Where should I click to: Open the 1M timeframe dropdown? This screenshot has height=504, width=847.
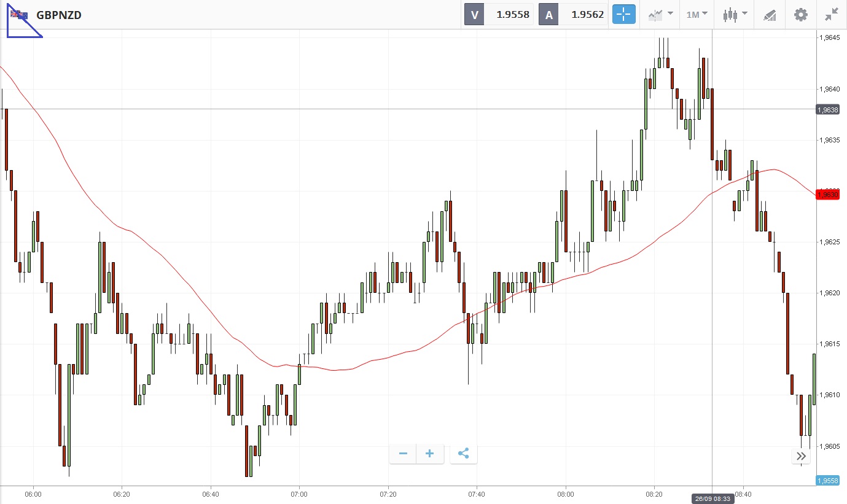pos(697,14)
